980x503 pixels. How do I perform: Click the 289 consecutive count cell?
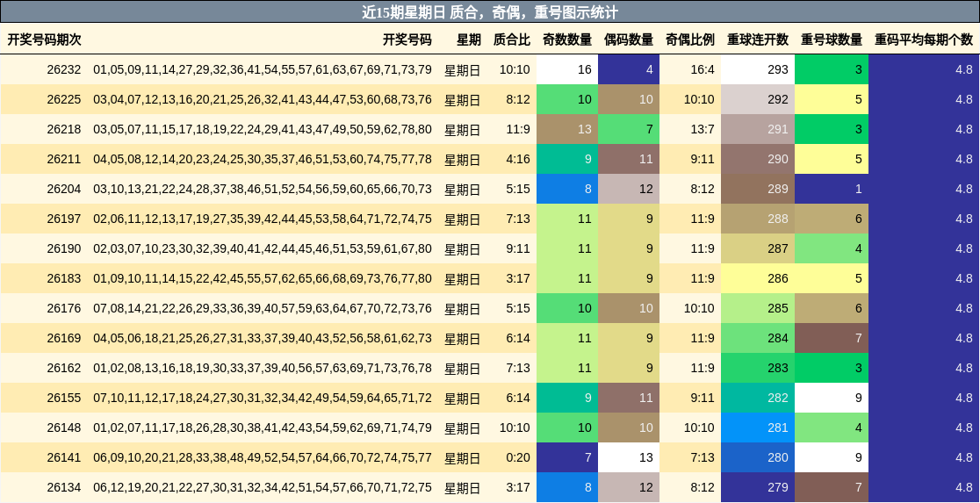(758, 189)
